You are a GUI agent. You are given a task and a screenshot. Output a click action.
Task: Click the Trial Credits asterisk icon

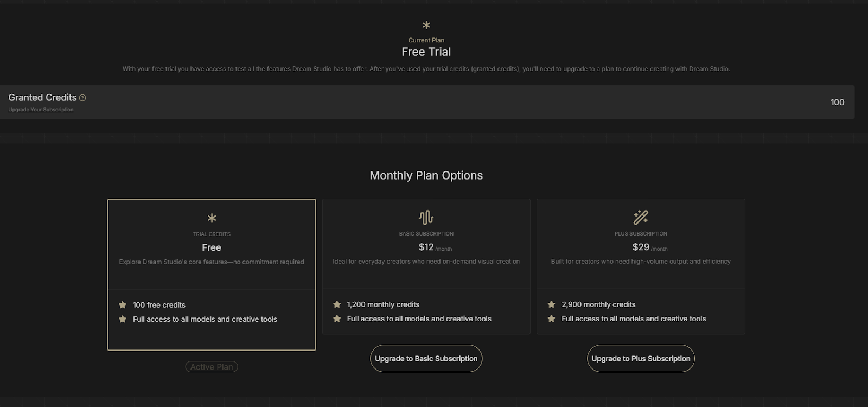[x=212, y=218]
